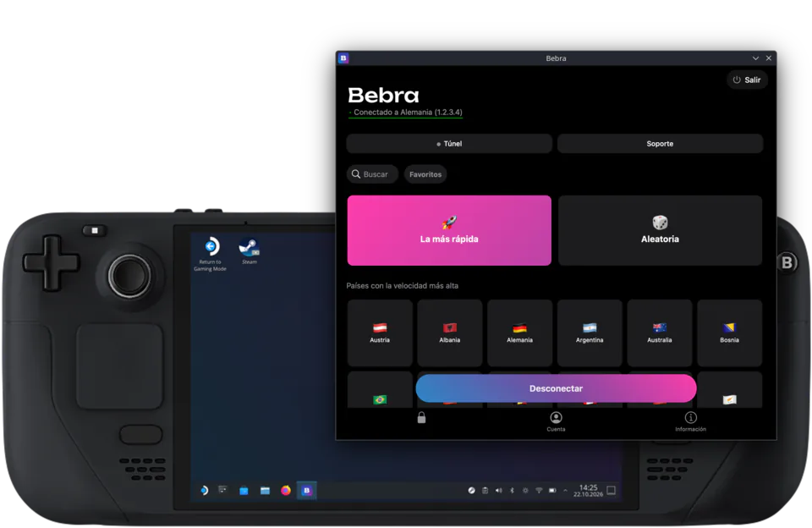Screen dimensions: 812x528
Task: Open the Soporte tab
Action: pyautogui.click(x=660, y=144)
